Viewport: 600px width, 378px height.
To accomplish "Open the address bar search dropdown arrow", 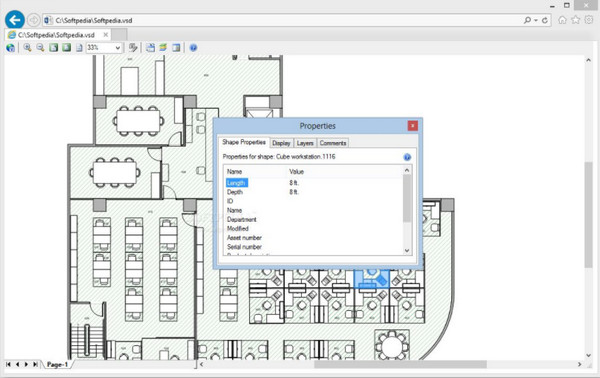I will pyautogui.click(x=536, y=20).
